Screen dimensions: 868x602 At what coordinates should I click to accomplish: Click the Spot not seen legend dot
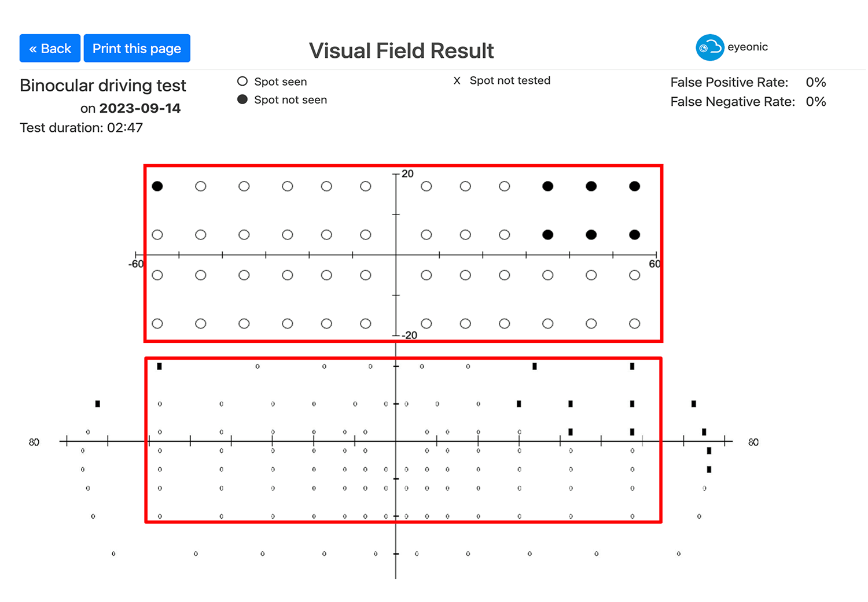[242, 99]
